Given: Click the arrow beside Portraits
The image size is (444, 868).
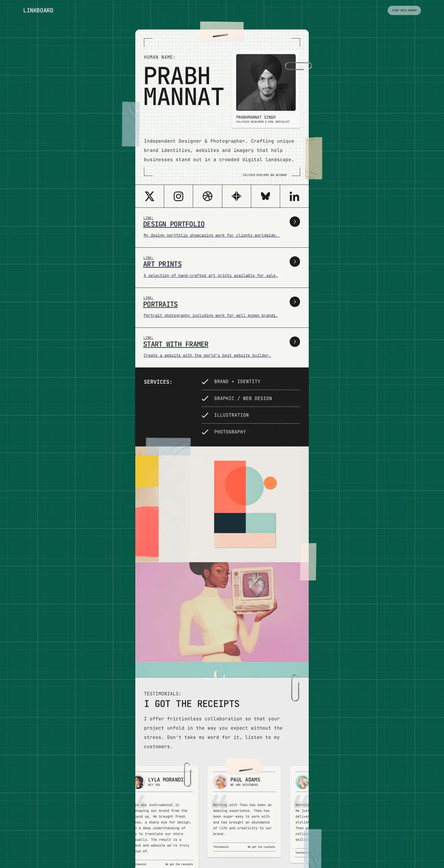Looking at the screenshot, I should point(295,301).
